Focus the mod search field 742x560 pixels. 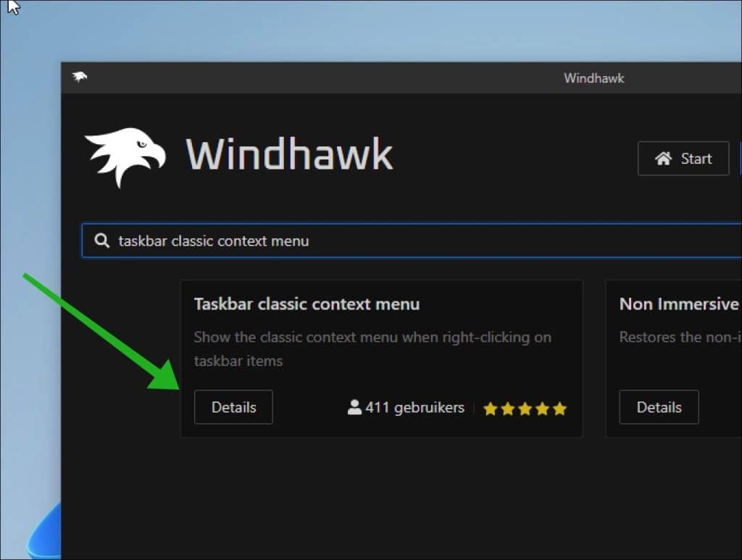pyautogui.click(x=412, y=241)
